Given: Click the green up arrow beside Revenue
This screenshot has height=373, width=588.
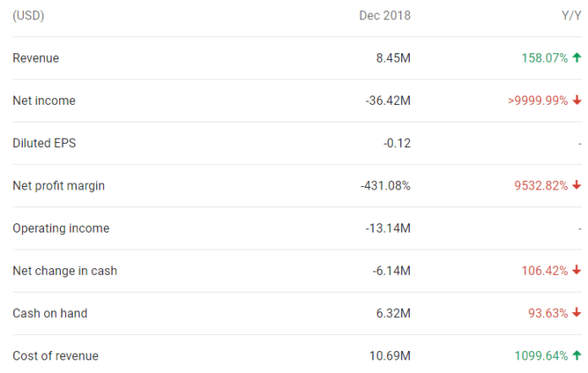Looking at the screenshot, I should point(577,58).
